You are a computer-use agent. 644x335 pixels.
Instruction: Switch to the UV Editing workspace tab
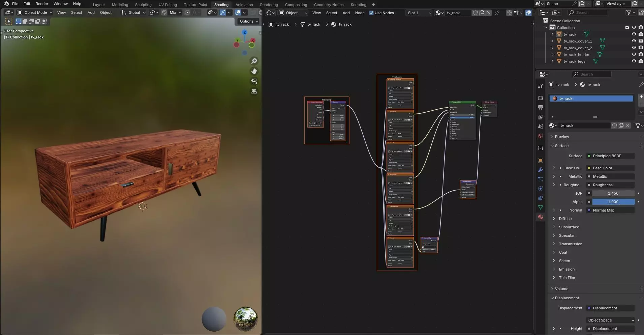click(x=167, y=5)
